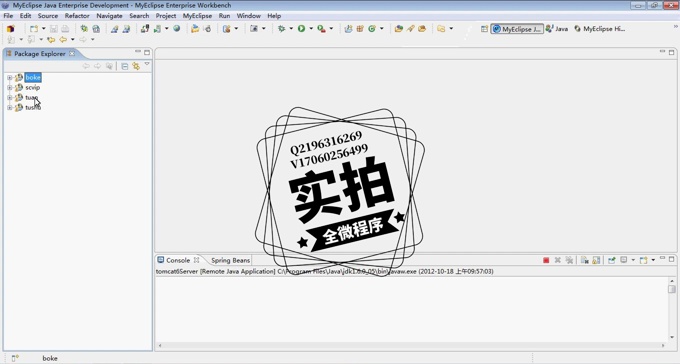Expand the tuan project tree node
The width and height of the screenshot is (680, 364).
[10, 98]
